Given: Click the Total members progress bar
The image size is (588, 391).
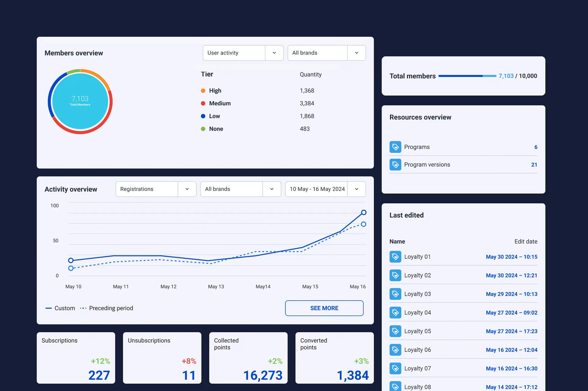Looking at the screenshot, I should (x=467, y=76).
